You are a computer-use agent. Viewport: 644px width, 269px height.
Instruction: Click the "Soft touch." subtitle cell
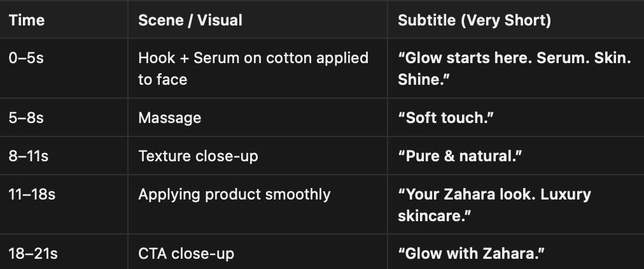445,118
